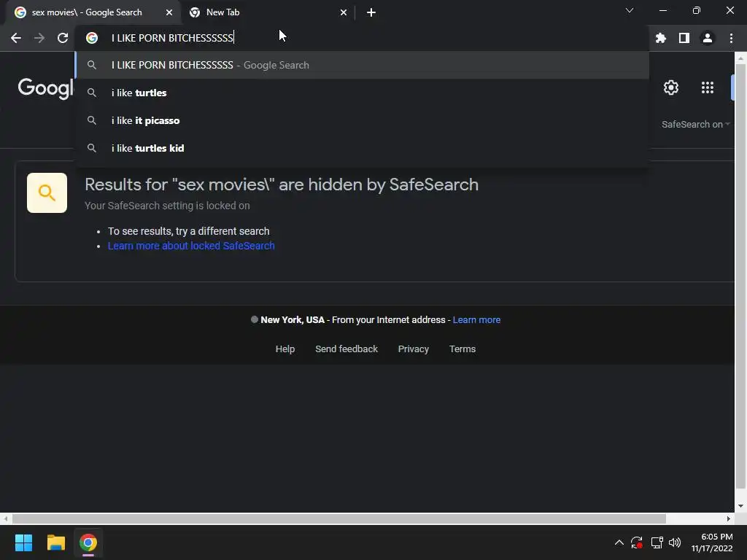Open the tab search chevron
The image size is (747, 560).
pos(630,10)
